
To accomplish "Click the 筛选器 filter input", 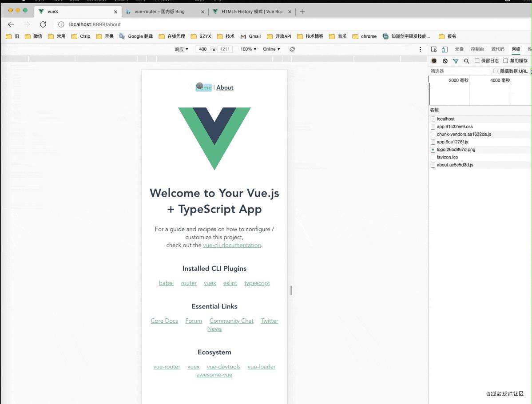I will [x=460, y=71].
